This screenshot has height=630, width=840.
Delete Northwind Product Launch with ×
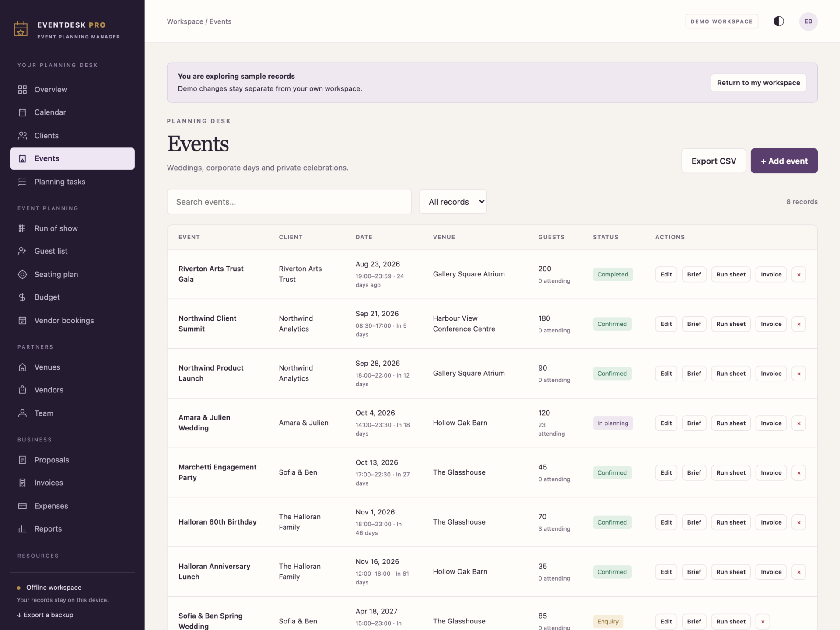click(x=799, y=374)
